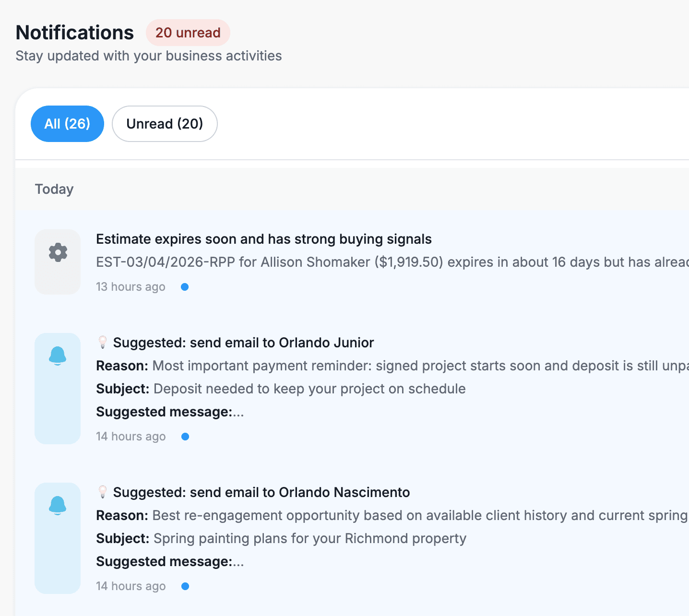Click the gear icon on the estimate notification

click(x=58, y=252)
